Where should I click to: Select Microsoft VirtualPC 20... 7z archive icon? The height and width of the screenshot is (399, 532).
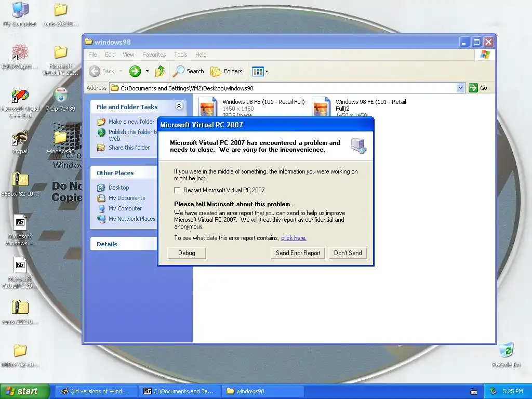20,272
